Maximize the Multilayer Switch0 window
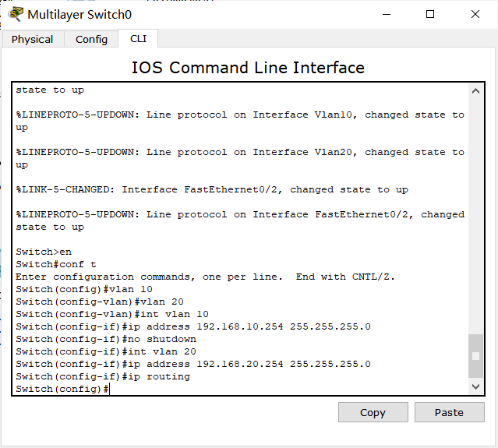Viewport: 498px width, 448px height. click(x=430, y=14)
